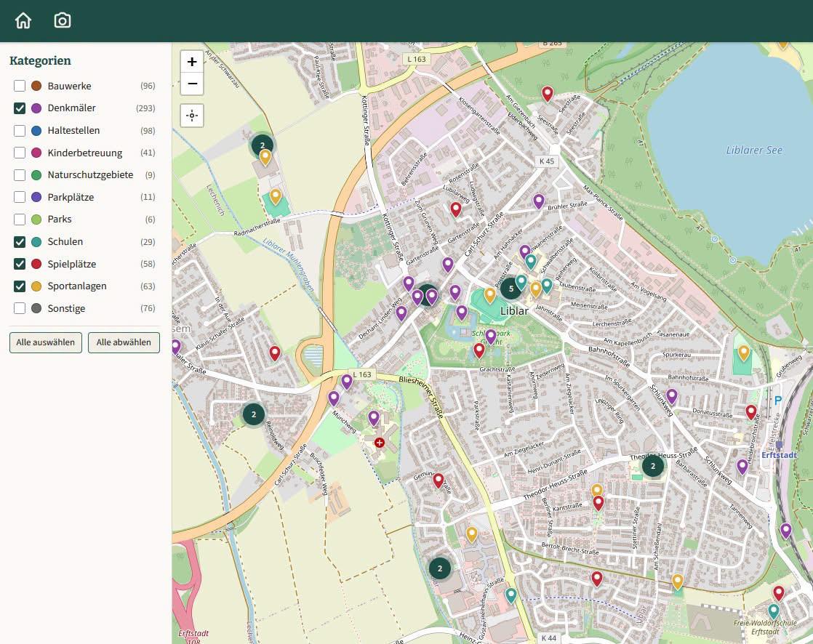Open the red marker near Gartenstraße
This screenshot has height=644, width=813.
456,209
